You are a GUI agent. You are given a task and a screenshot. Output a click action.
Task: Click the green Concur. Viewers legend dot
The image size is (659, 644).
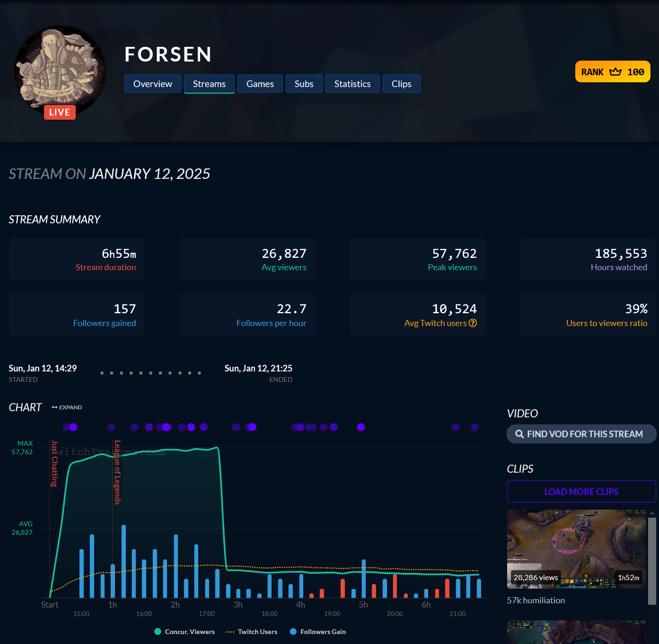pos(158,632)
